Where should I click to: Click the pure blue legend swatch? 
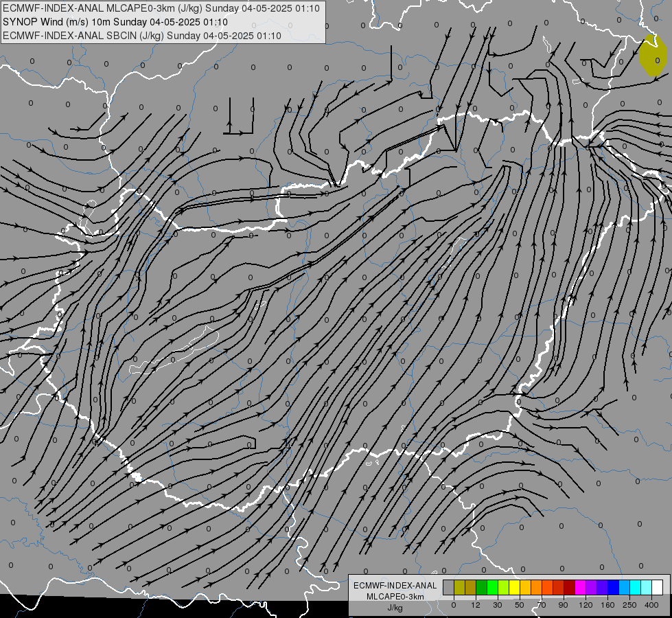coord(614,587)
